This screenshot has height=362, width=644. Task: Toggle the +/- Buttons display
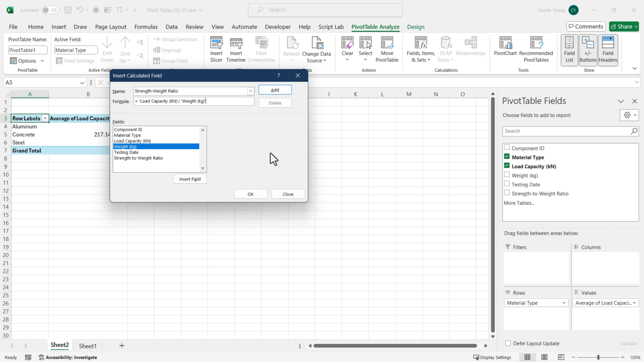pyautogui.click(x=588, y=48)
